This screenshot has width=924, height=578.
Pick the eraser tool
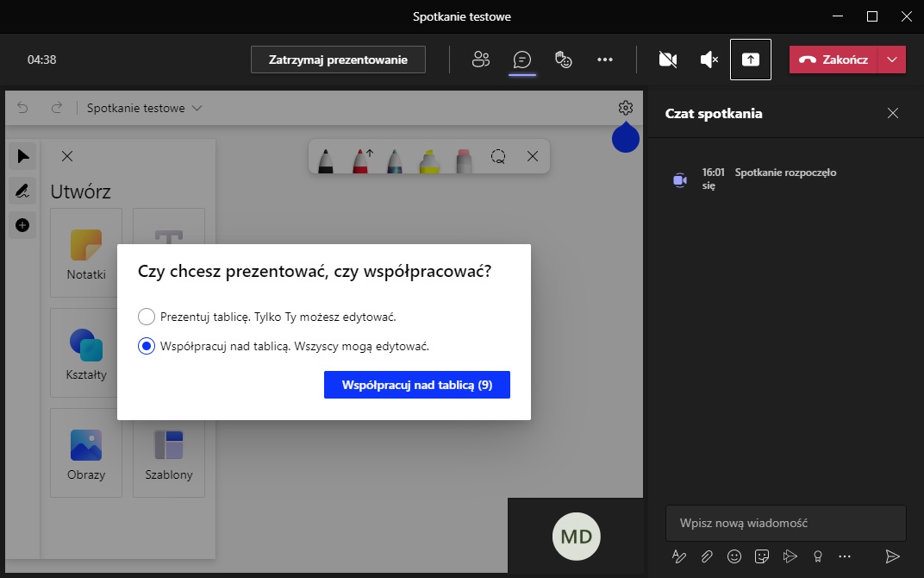click(464, 160)
